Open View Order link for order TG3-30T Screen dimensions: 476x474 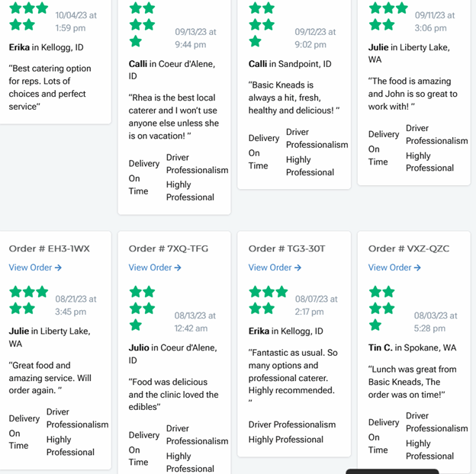coord(275,267)
